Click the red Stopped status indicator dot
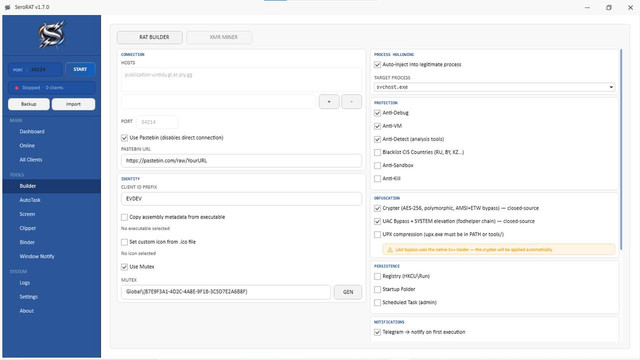This screenshot has width=640, height=360. coord(17,88)
